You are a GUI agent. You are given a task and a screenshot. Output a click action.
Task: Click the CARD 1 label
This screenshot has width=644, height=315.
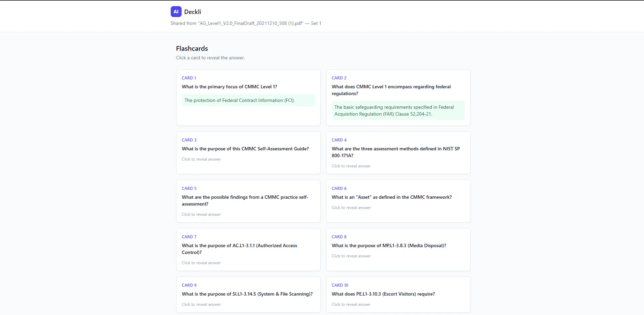point(189,78)
